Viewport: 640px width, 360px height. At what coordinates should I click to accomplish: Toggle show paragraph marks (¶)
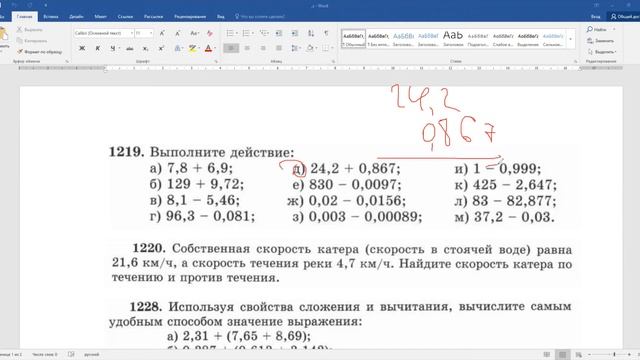pos(326,33)
